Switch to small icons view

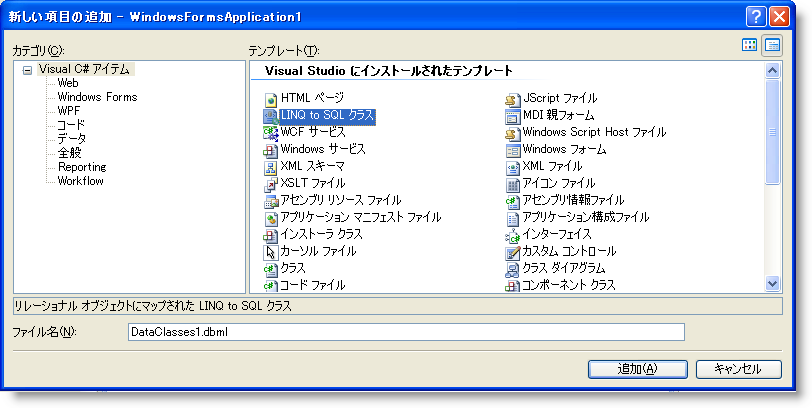pyautogui.click(x=772, y=45)
